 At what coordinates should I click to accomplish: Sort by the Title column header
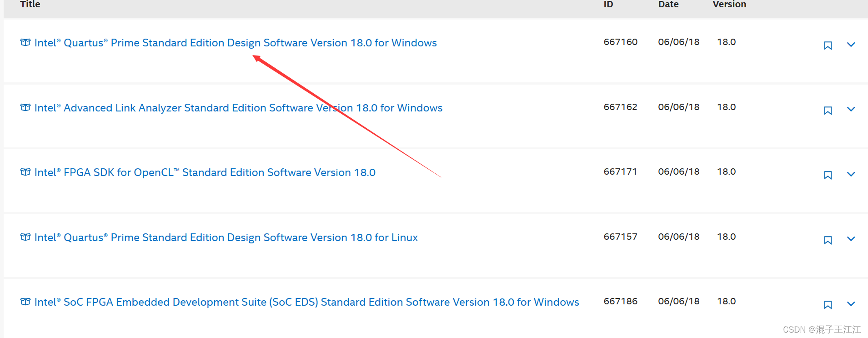tap(30, 4)
